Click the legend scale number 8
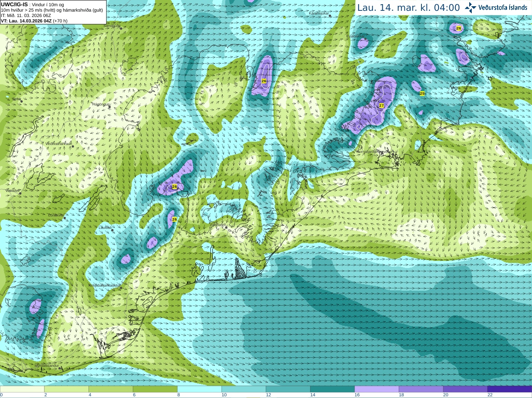Screen dimensions: 532x398 [179, 395]
